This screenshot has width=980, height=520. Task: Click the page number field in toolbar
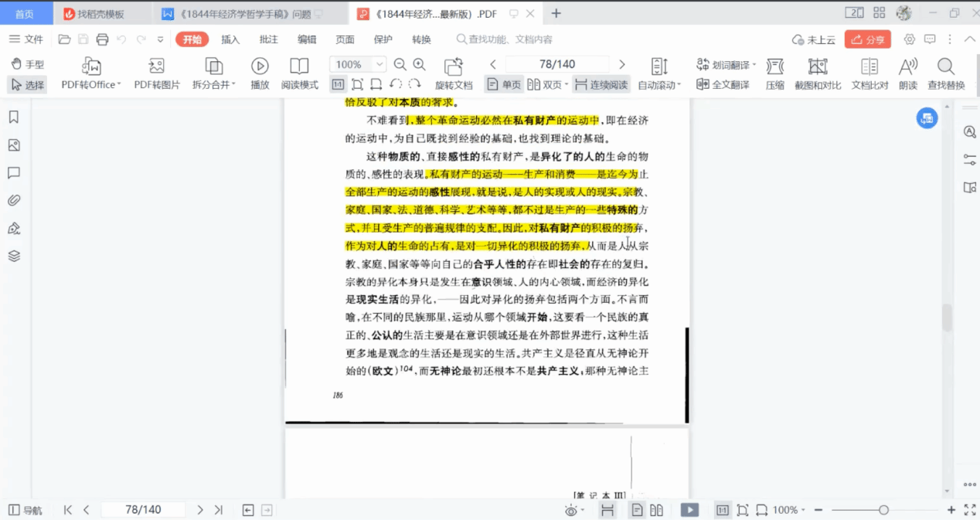(556, 65)
